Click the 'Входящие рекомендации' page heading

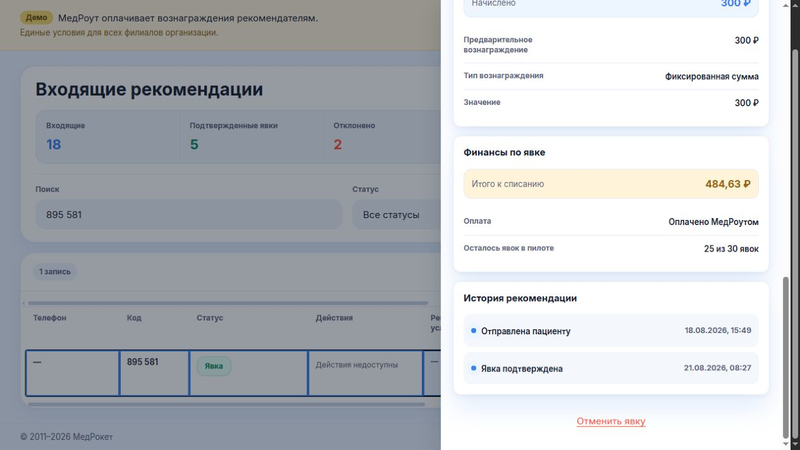(149, 89)
